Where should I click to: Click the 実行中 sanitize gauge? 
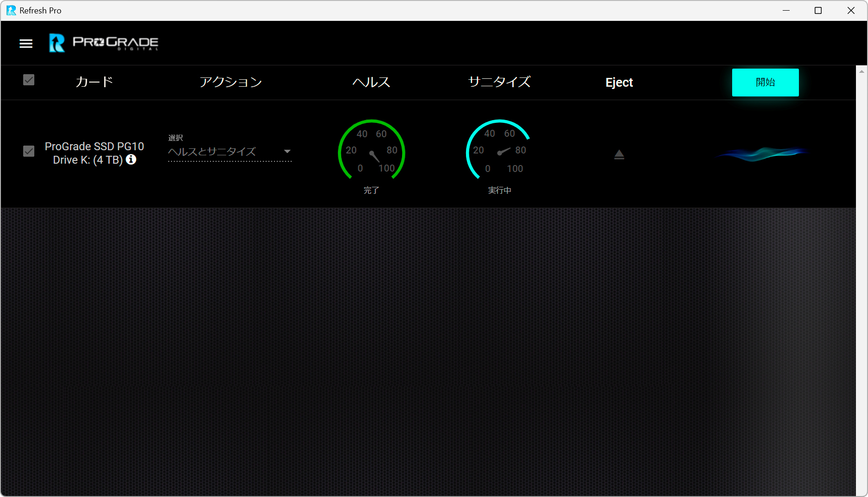point(499,153)
